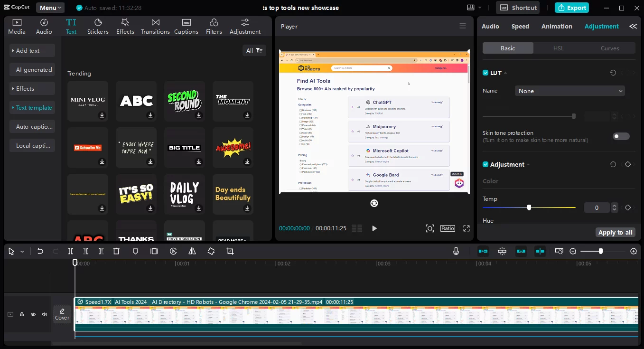Screen dimensions: 644x349
Task: Open the All filter dropdown
Action: [254, 50]
